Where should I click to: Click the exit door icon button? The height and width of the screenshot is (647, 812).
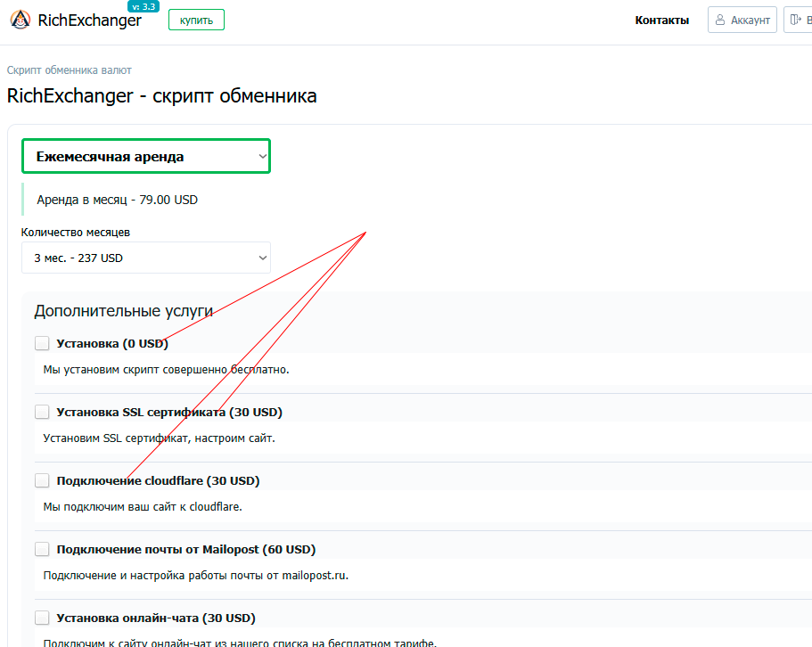(798, 20)
